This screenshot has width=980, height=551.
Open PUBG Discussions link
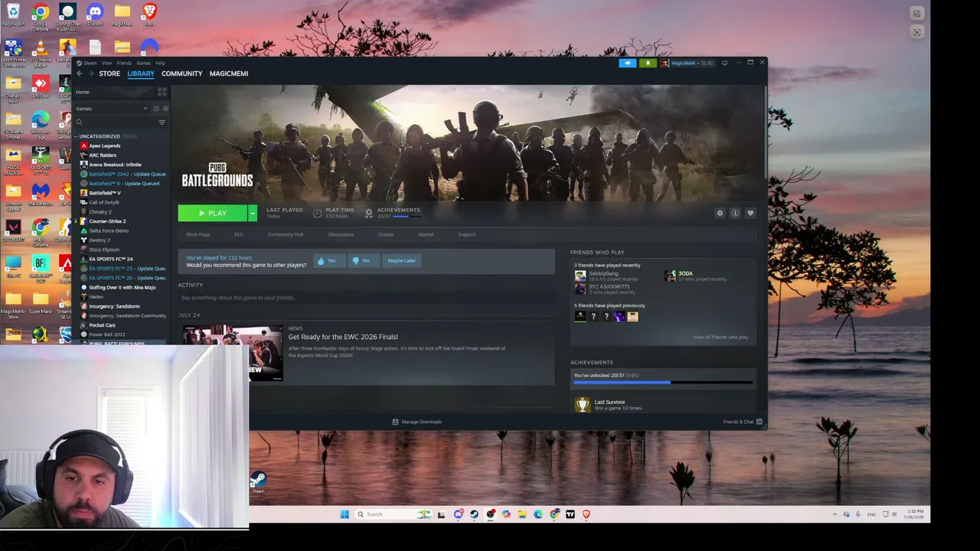pos(341,234)
